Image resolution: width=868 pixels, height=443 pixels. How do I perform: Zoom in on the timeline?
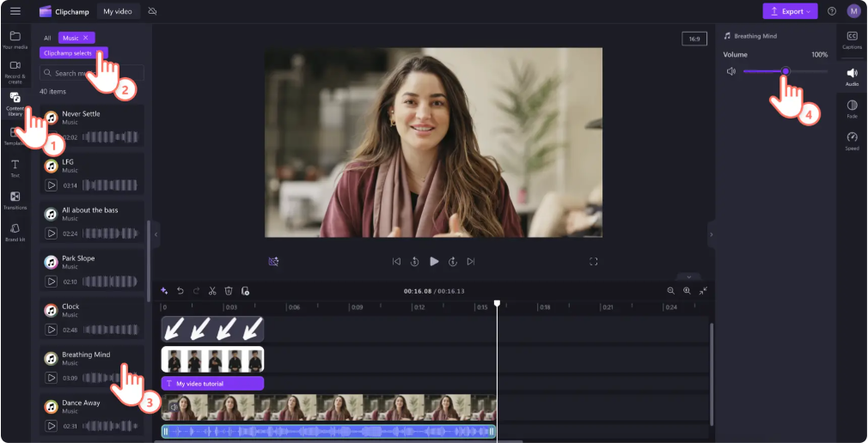pyautogui.click(x=687, y=291)
